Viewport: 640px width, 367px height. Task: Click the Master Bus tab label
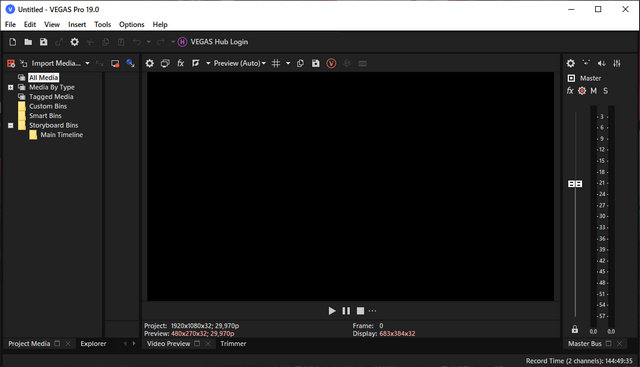pyautogui.click(x=585, y=344)
